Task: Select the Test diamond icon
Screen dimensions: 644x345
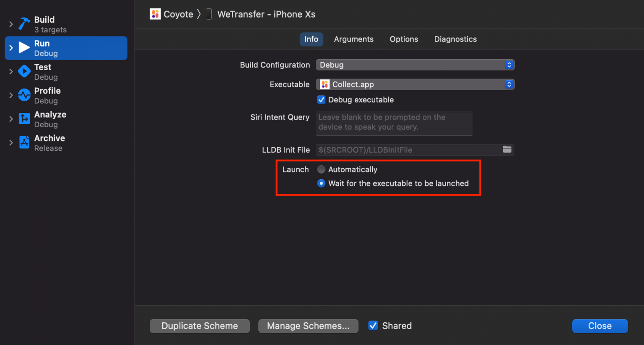Action: (x=24, y=71)
